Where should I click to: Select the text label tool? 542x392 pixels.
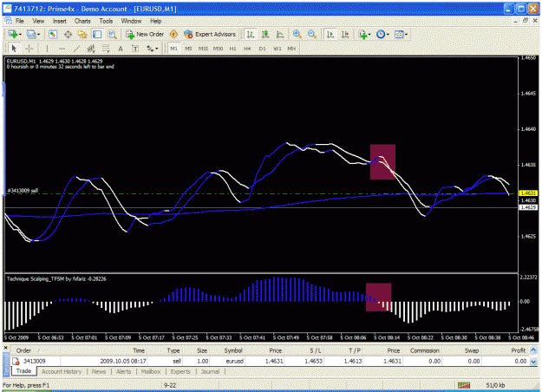135,49
